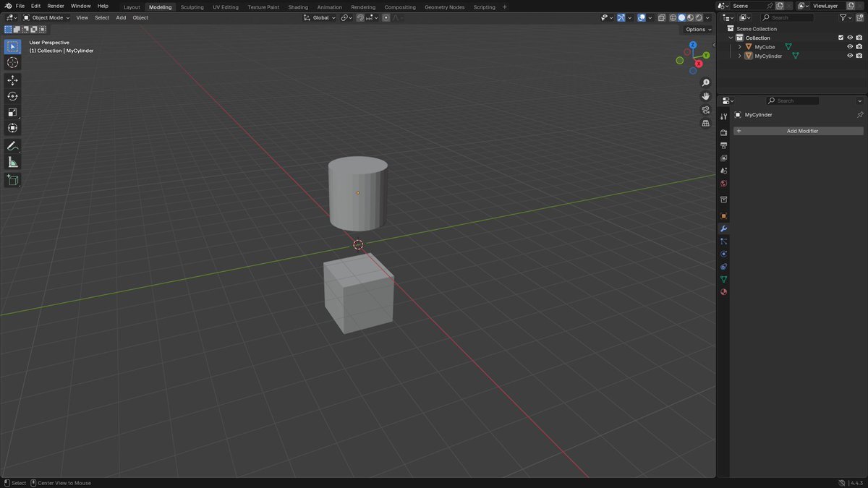Open the File menu

(x=20, y=6)
